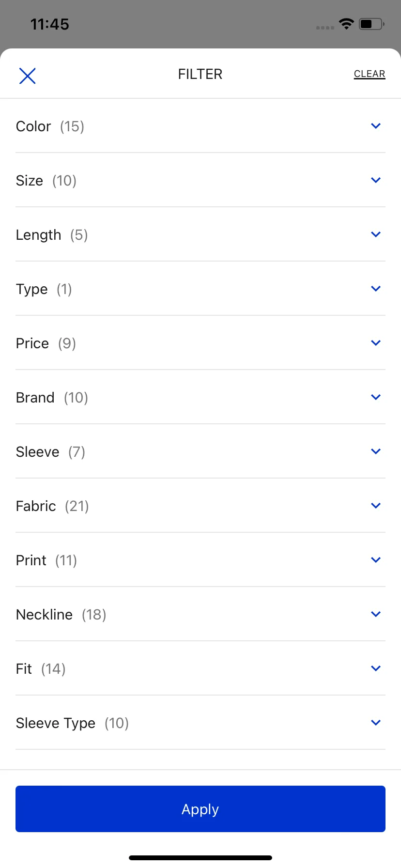401x868 pixels.
Task: Expand the Size filter chevron
Action: [x=376, y=180]
